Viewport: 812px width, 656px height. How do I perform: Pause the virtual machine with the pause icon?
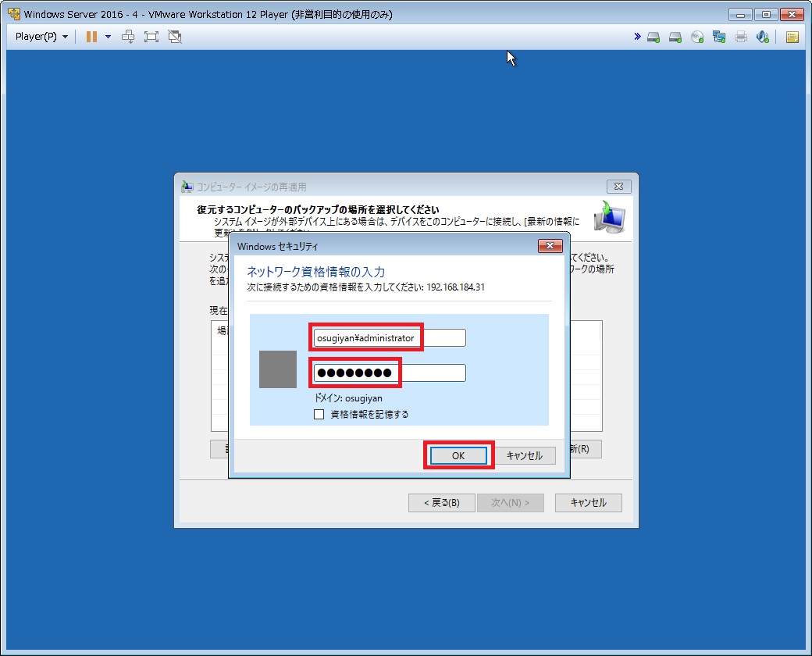(x=91, y=36)
